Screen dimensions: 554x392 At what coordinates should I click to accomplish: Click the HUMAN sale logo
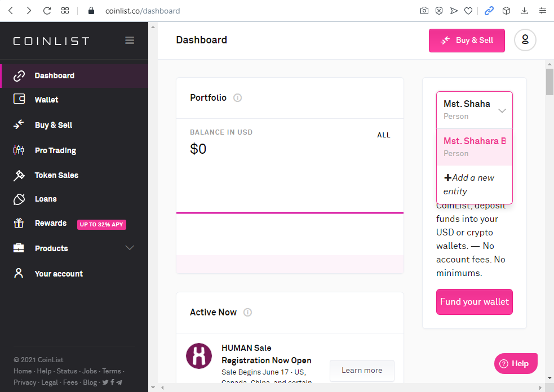click(x=199, y=356)
